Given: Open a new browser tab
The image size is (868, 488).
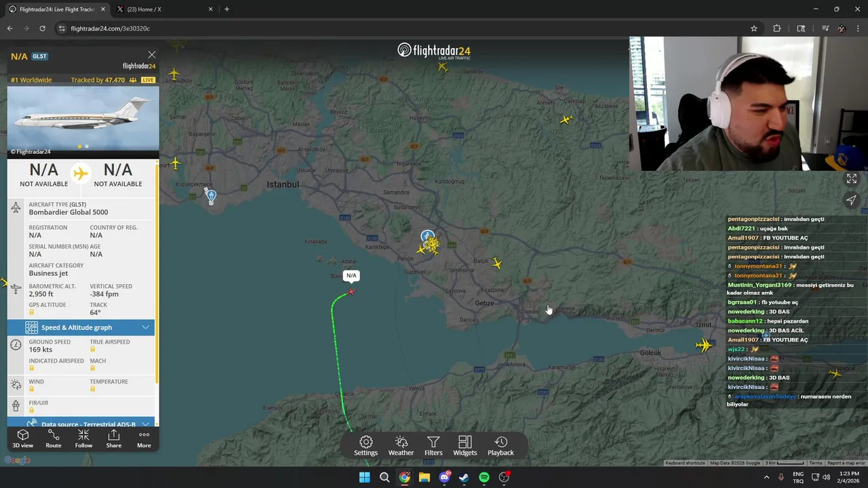Looking at the screenshot, I should (226, 9).
